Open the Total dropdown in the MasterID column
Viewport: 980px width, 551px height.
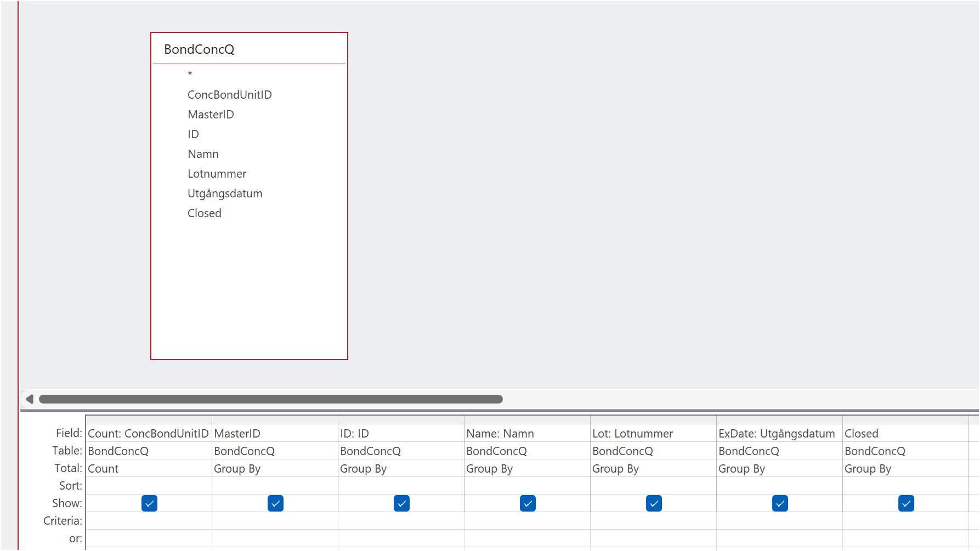275,468
